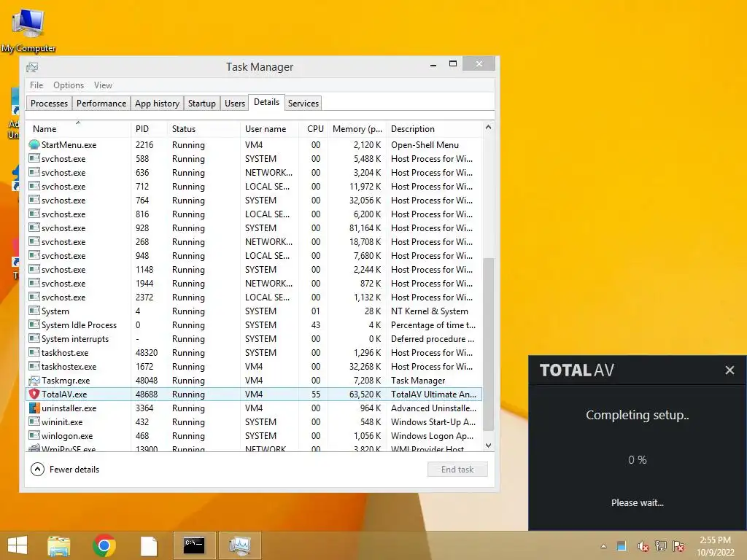Select the System process row
Screen dimensions: 747x560
coord(255,311)
